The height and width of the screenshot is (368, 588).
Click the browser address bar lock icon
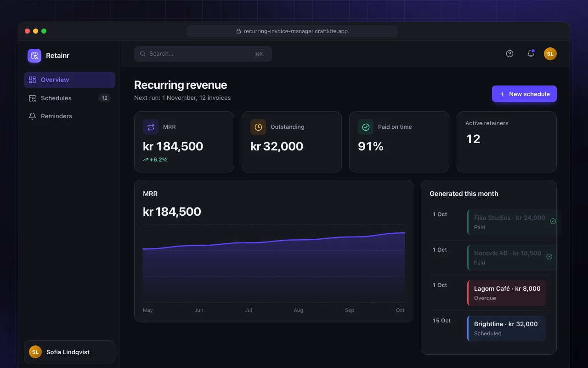[x=238, y=31]
